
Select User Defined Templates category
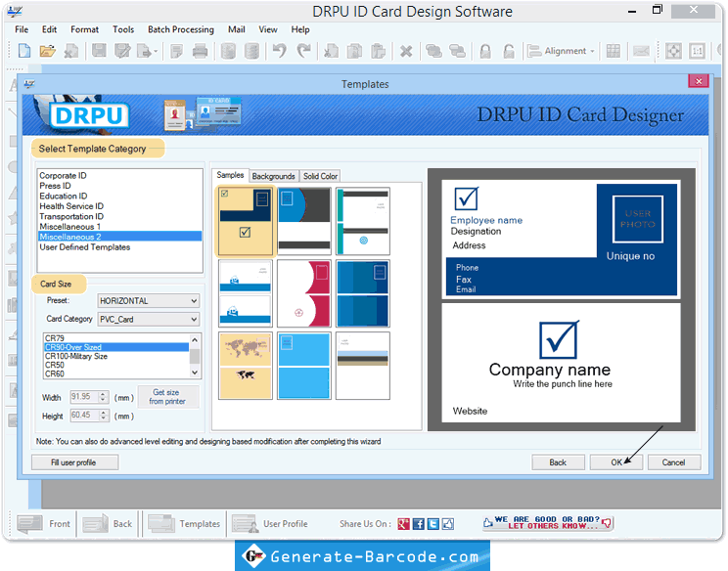coord(119,246)
